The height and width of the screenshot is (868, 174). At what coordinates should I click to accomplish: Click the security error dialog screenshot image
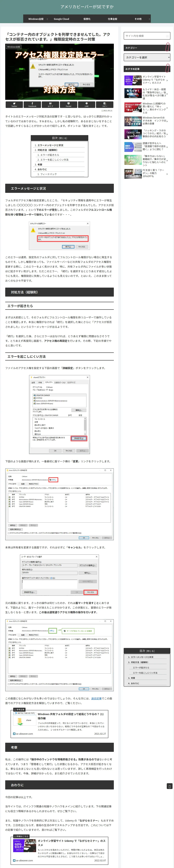(x=59, y=235)
